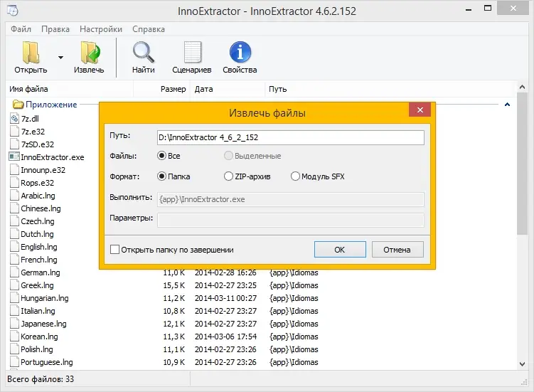Open the Файл menu
The width and height of the screenshot is (534, 392).
click(x=21, y=29)
